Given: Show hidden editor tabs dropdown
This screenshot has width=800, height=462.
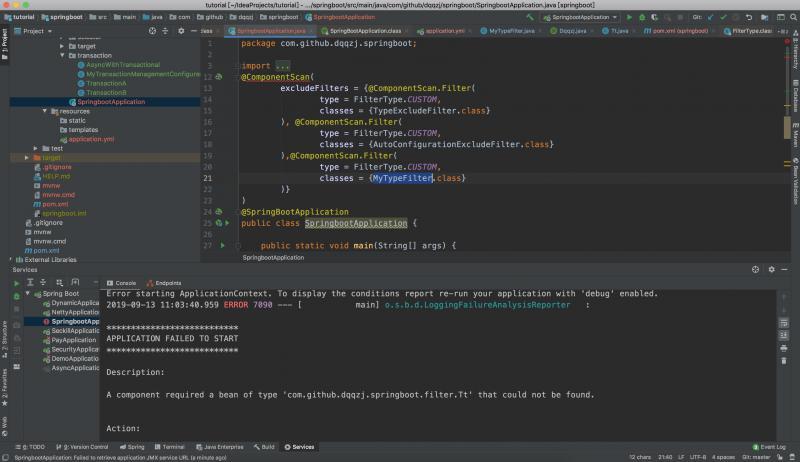Looking at the screenshot, I should [784, 31].
